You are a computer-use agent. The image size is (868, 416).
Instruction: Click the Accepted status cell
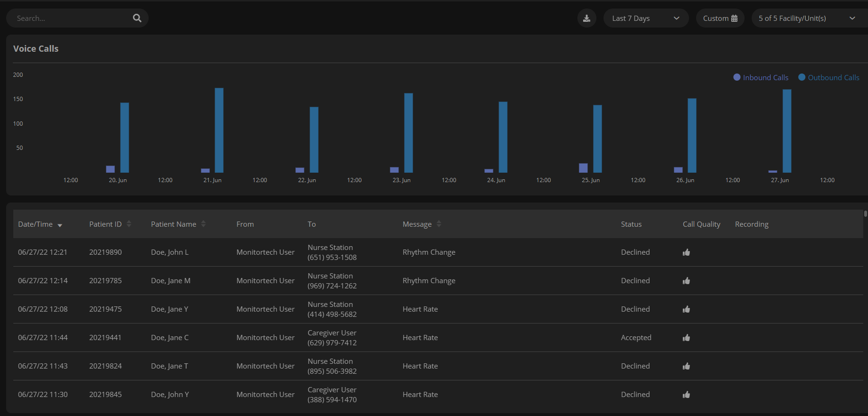tap(636, 337)
